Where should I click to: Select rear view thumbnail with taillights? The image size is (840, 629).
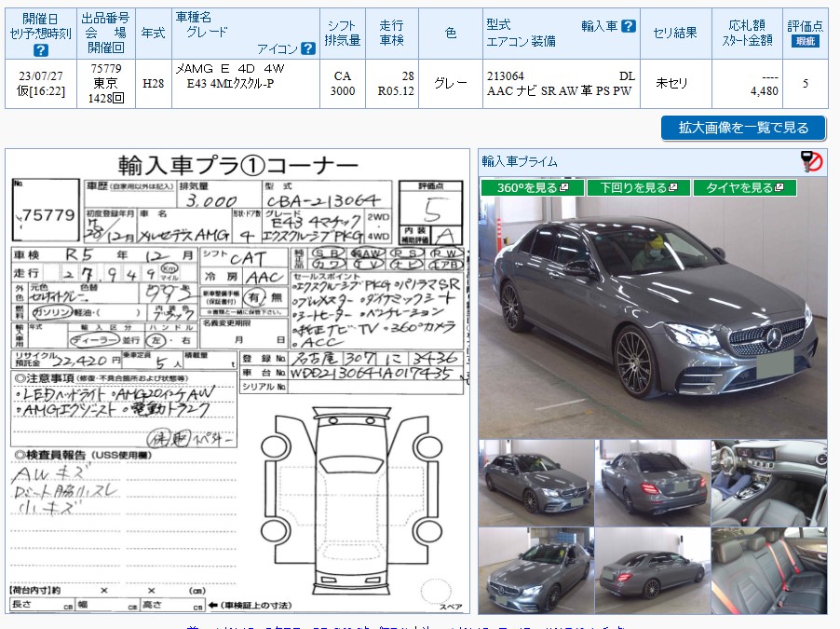653,483
